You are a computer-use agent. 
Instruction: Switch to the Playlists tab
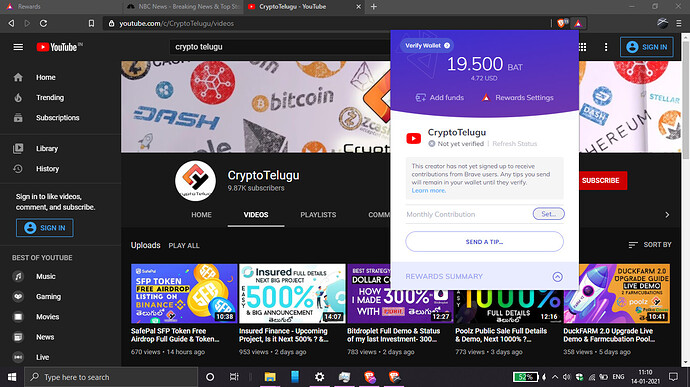click(x=318, y=215)
